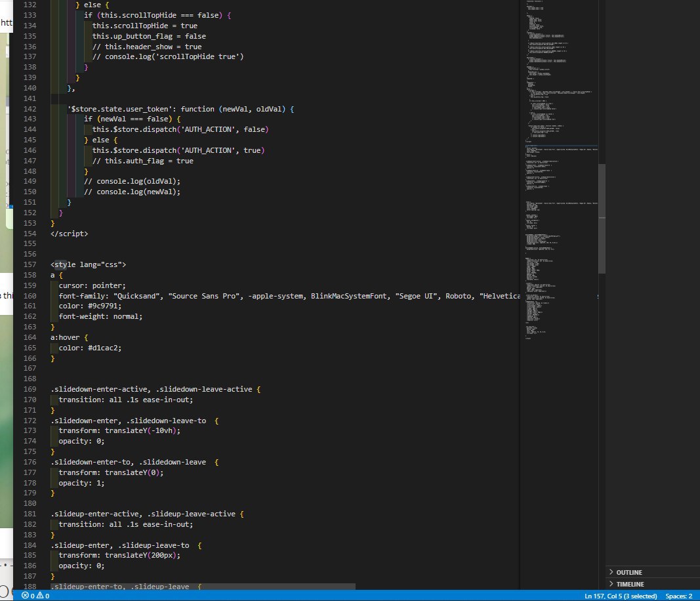Click the selected word style in <style lang="css">

65,264
